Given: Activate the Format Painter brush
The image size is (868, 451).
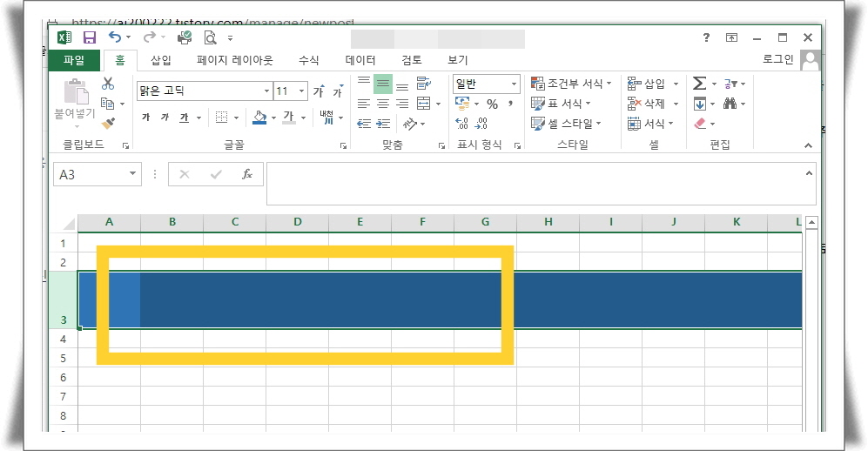Looking at the screenshot, I should [x=109, y=123].
